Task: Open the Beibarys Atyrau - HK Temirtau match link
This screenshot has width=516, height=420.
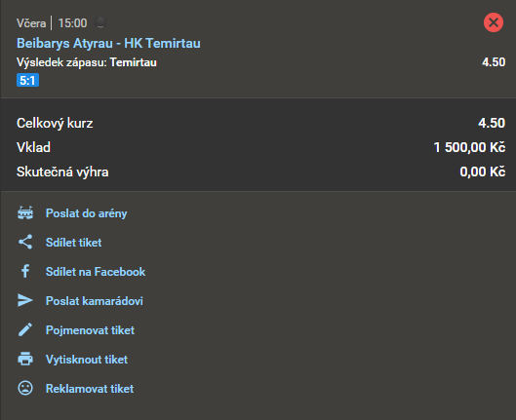Action: pyautogui.click(x=108, y=44)
